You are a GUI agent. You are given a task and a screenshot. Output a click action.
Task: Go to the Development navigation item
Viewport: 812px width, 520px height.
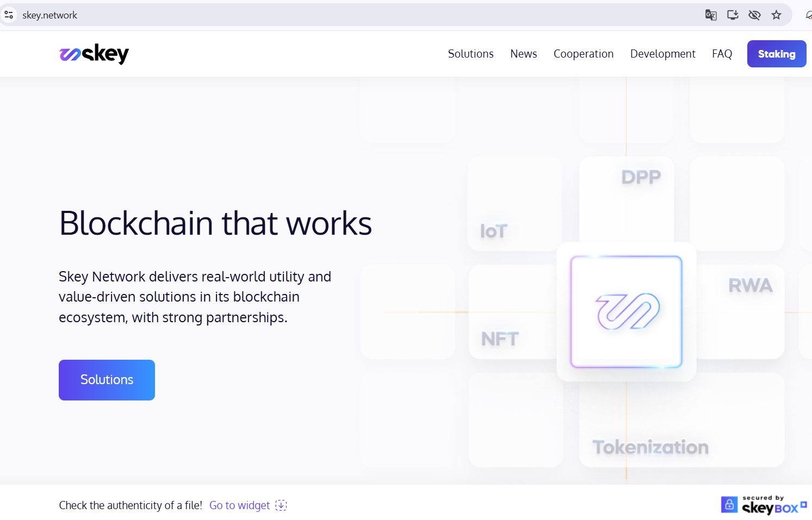[662, 54]
